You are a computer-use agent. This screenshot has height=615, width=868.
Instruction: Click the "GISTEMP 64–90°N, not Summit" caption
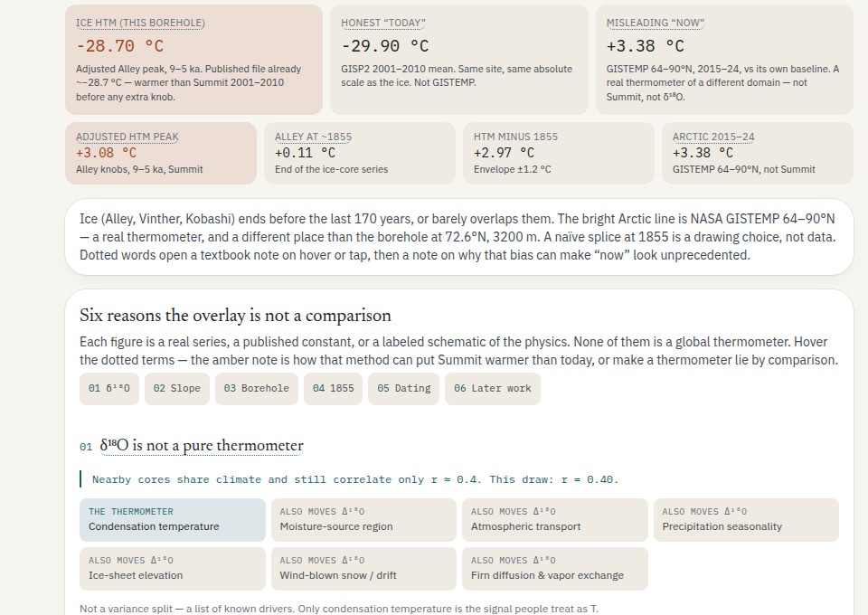pyautogui.click(x=744, y=169)
